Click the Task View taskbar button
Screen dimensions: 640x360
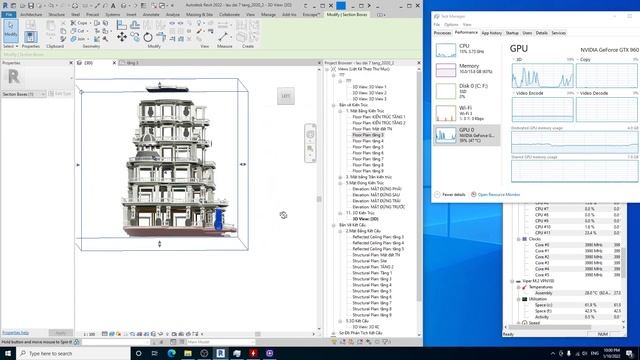[x=155, y=353]
